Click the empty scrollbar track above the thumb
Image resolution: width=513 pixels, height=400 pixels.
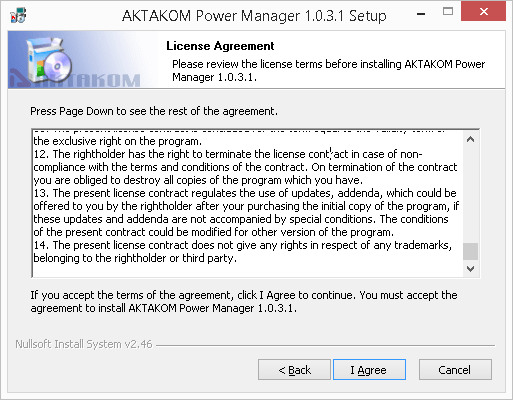(x=470, y=195)
